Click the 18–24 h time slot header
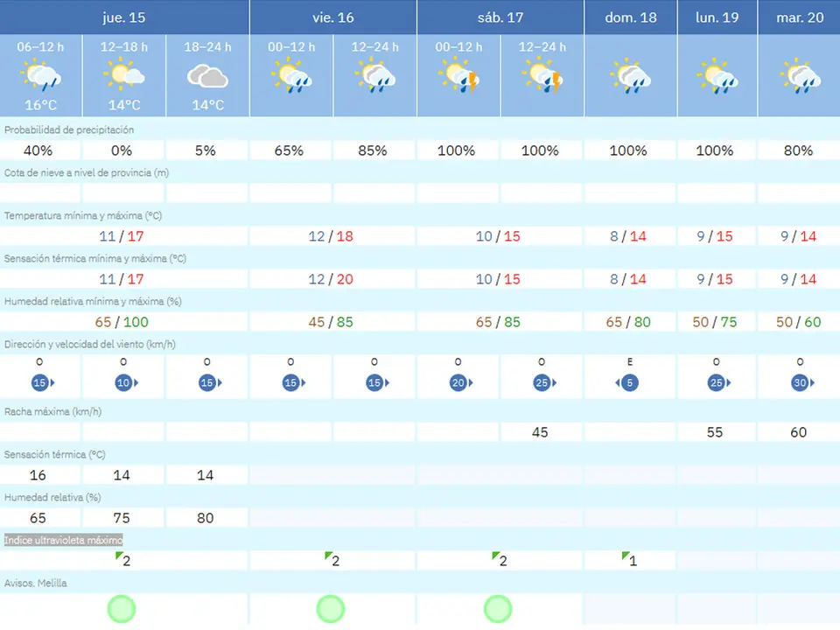This screenshot has height=630, width=840. (208, 47)
